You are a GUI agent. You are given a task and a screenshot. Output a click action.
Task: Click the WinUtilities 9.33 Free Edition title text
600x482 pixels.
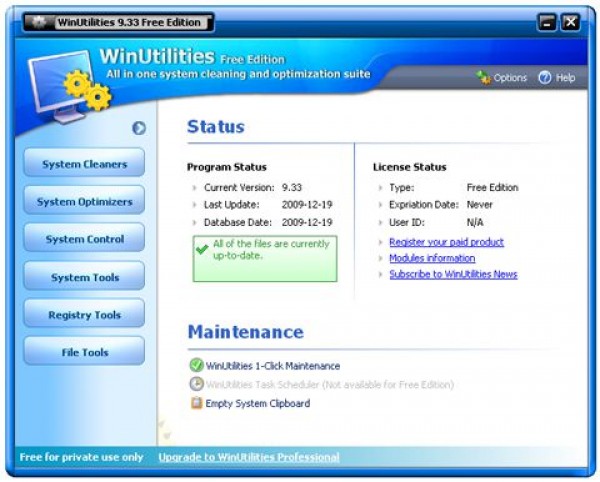point(129,23)
